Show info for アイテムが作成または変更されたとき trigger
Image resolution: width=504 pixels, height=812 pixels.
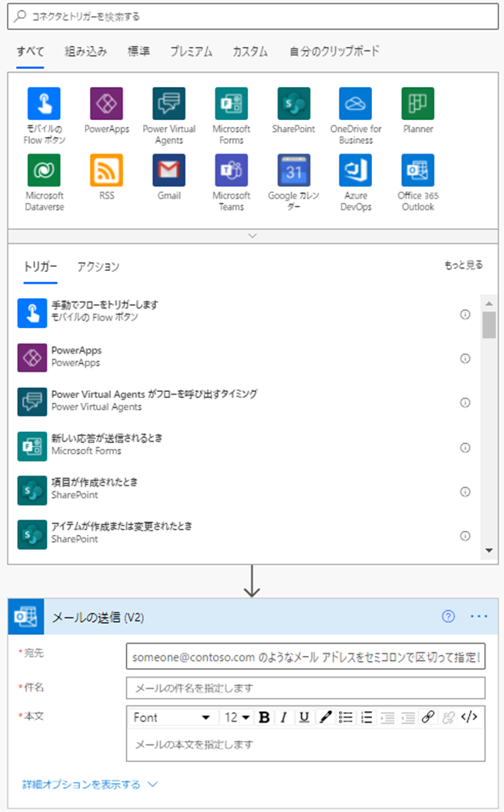465,535
